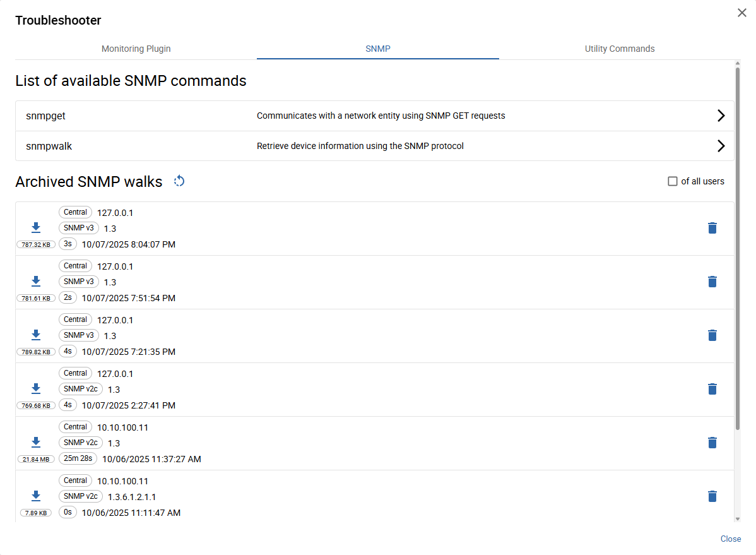Delete the walk from 7:51:54 PM

(x=712, y=282)
